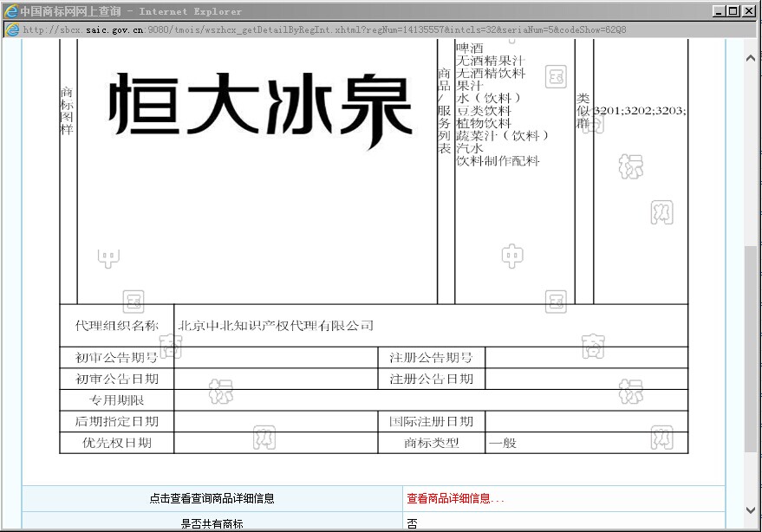Select the 国际注册日期 cell
Viewport: 762px width, 532px height.
point(432,421)
